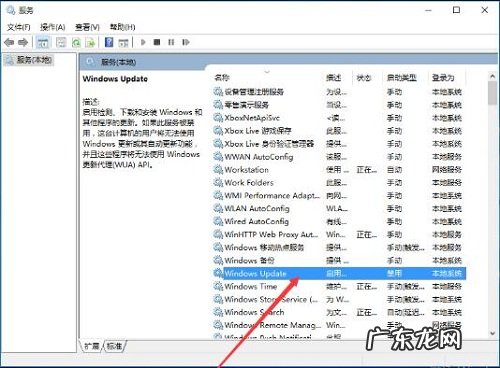Select the WLAN AutoConfig service
This screenshot has height=368, width=500.
coord(257,209)
